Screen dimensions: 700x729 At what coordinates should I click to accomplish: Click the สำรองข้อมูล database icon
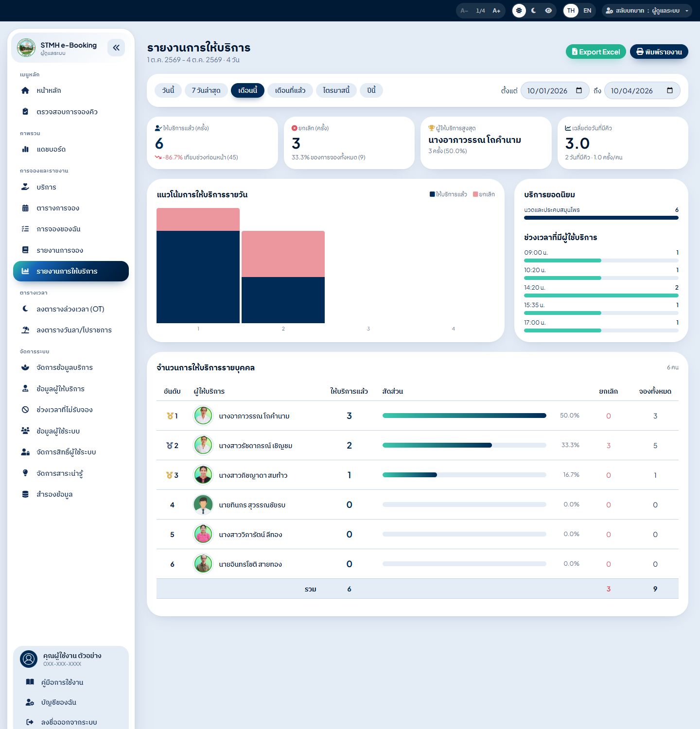click(x=25, y=494)
